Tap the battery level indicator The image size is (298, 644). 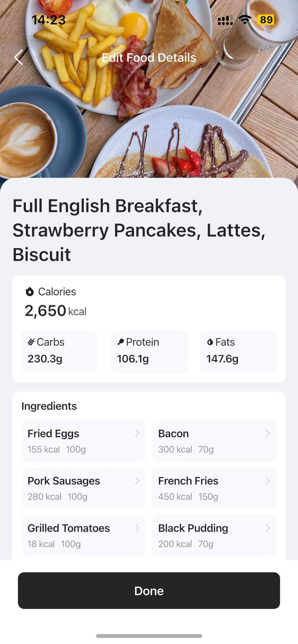[266, 20]
